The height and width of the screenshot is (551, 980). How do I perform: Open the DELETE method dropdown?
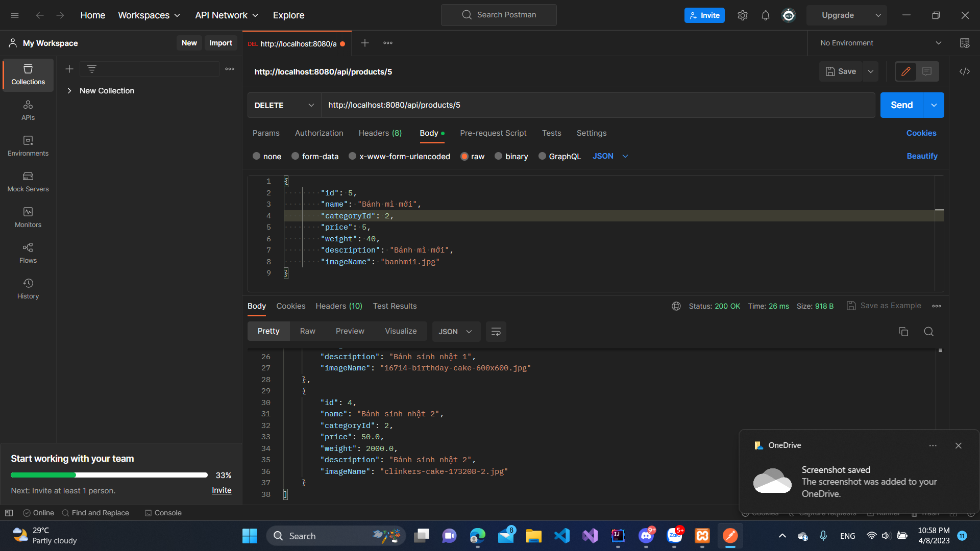(x=284, y=105)
